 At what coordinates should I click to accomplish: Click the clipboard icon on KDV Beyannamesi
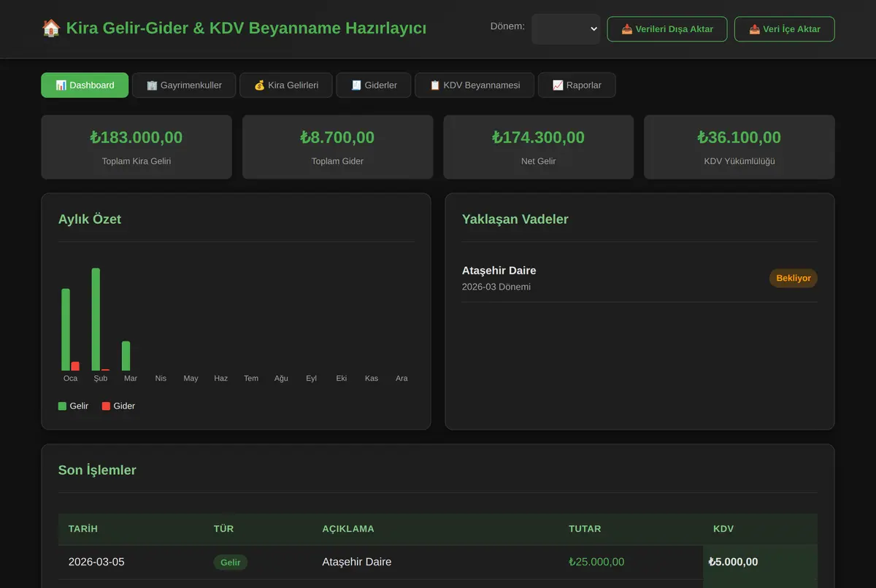coord(435,85)
